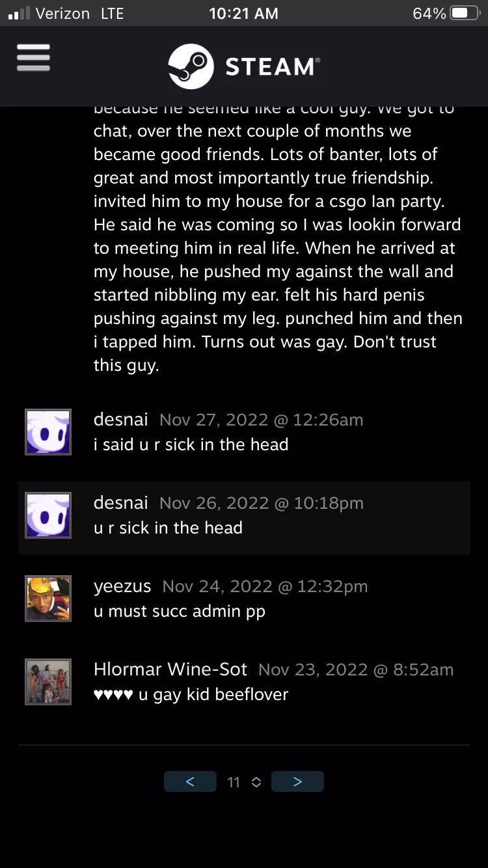Tap the Steam logo icon
Viewport: 488px width, 868px height.
191,66
